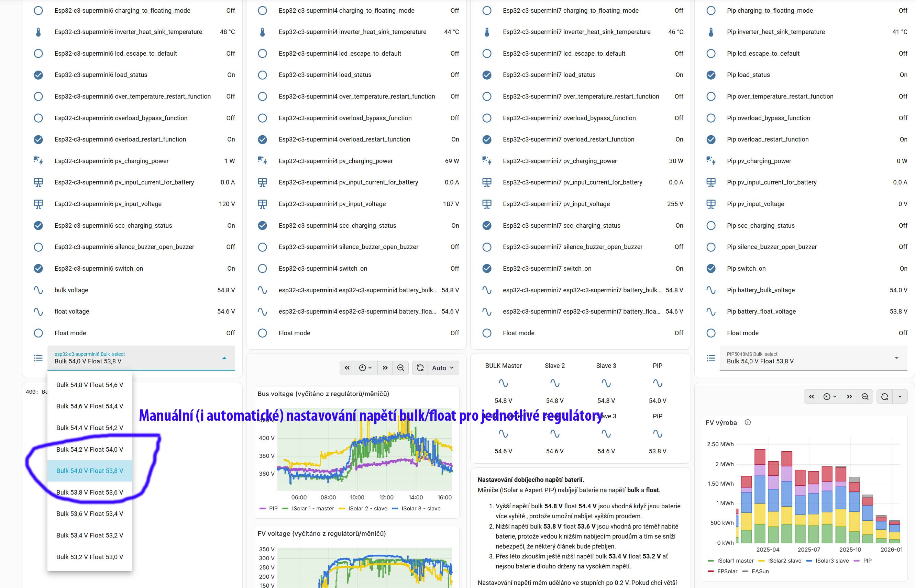This screenshot has width=915, height=588.
Task: Click the Esp32-c3-supermini4 pv_charging_power solar icon
Action: point(263,161)
